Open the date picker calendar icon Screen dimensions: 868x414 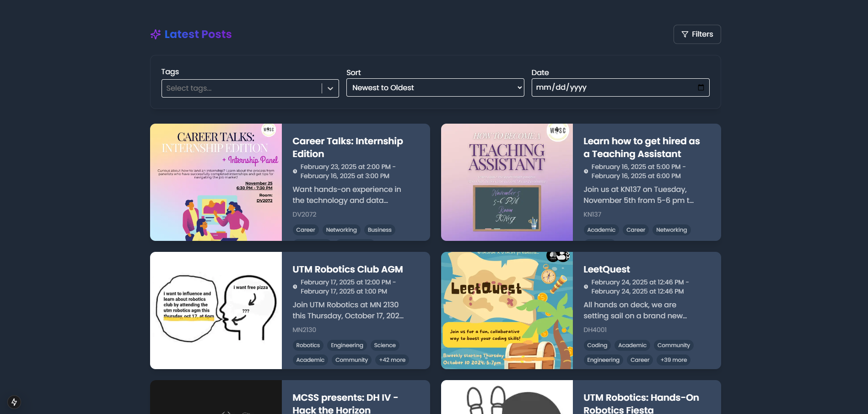tap(701, 87)
